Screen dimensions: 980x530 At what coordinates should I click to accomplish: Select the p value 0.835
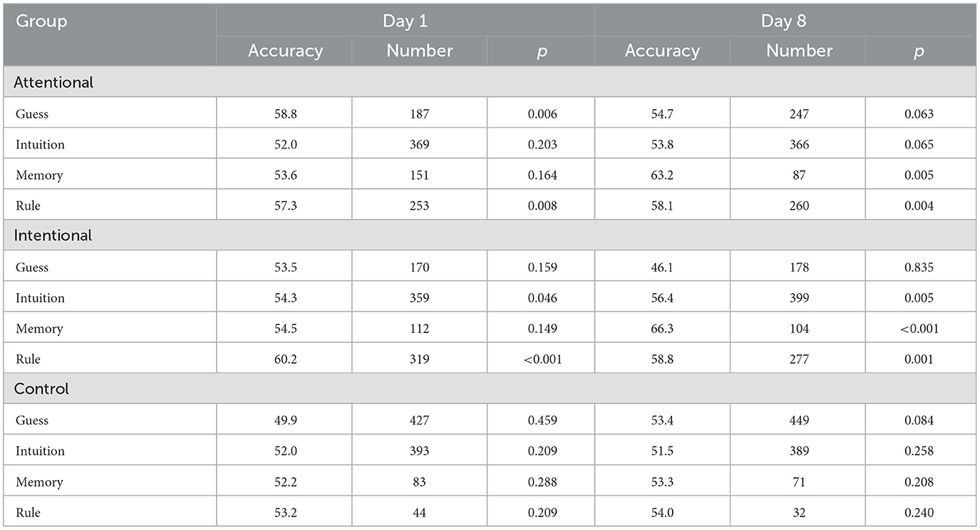920,267
